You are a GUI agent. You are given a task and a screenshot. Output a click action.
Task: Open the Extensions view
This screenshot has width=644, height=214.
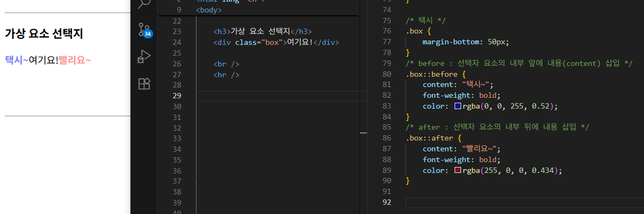pyautogui.click(x=144, y=84)
